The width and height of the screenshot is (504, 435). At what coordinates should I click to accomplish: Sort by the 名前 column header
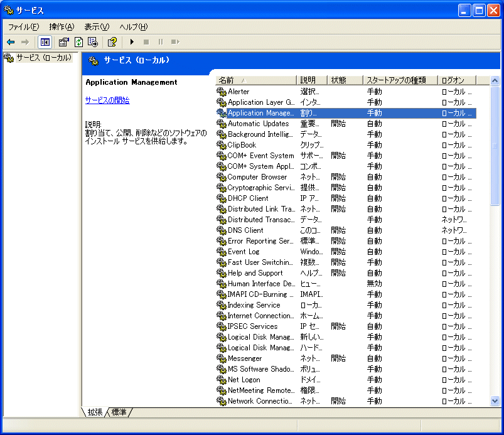point(255,80)
